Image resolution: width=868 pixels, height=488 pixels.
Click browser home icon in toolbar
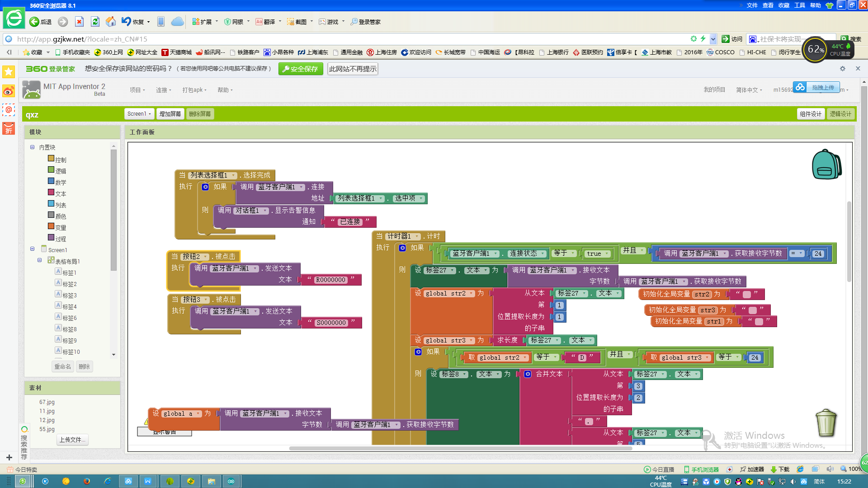[110, 22]
